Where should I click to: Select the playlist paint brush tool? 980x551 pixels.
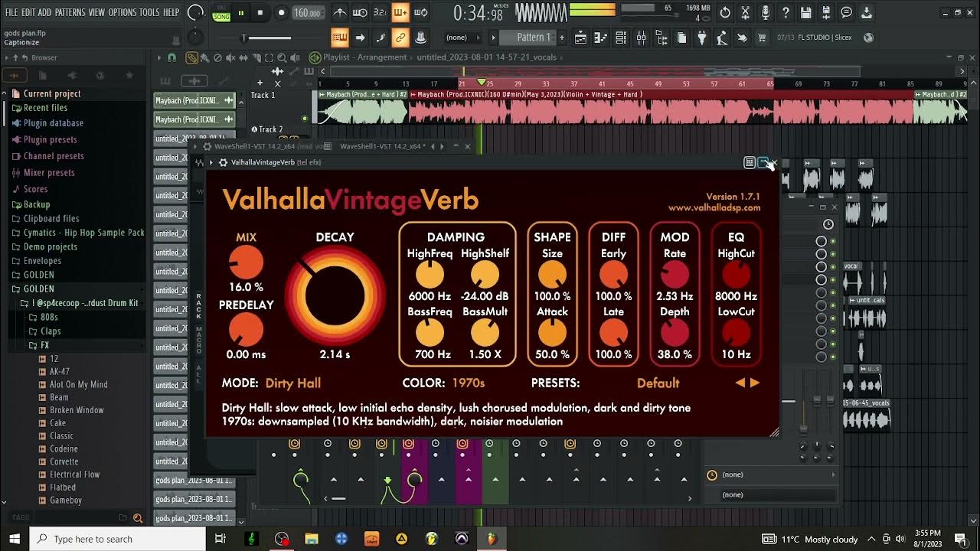point(205,57)
